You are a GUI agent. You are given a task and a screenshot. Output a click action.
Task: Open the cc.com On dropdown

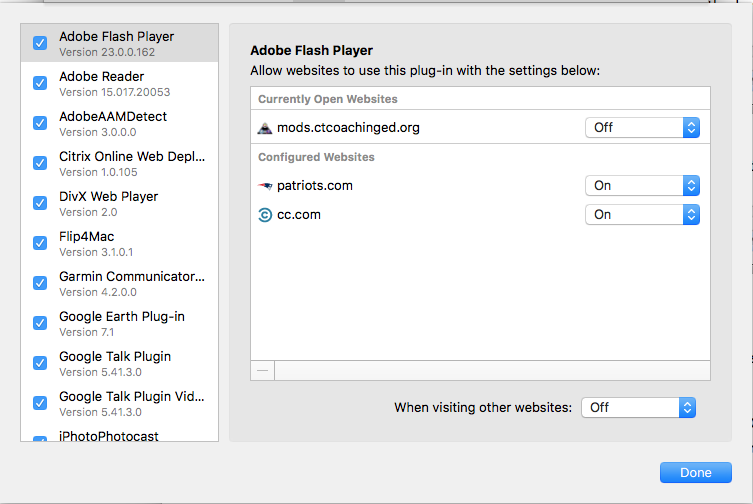coord(642,215)
